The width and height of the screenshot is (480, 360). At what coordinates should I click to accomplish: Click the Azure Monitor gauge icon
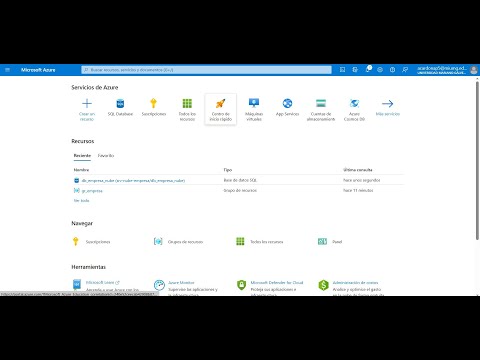pos(159,285)
